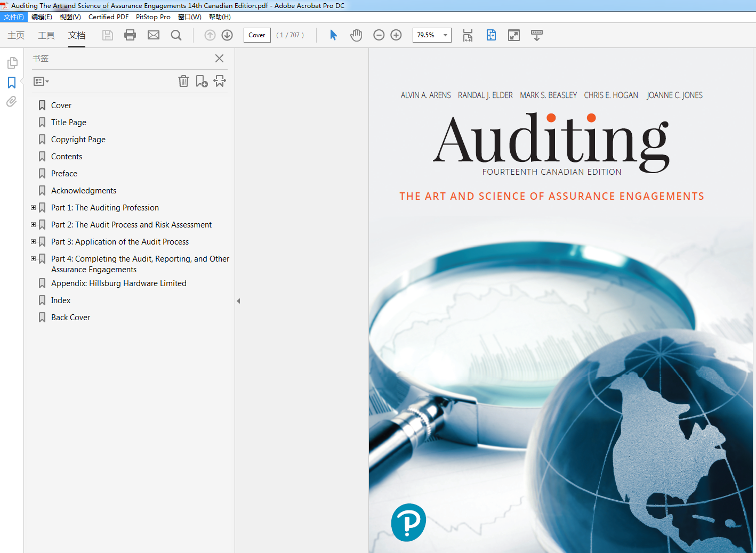
Task: Jump to Back Cover bookmark
Action: [71, 318]
